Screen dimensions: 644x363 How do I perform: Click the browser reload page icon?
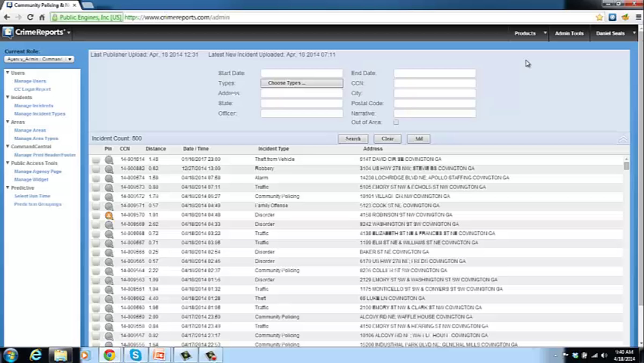[x=30, y=17]
